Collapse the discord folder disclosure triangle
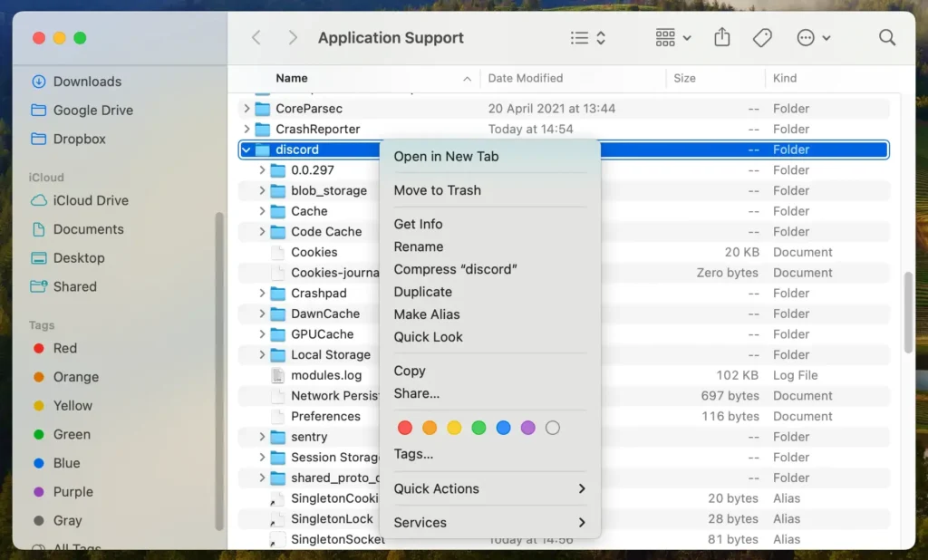928x560 pixels. coord(246,150)
